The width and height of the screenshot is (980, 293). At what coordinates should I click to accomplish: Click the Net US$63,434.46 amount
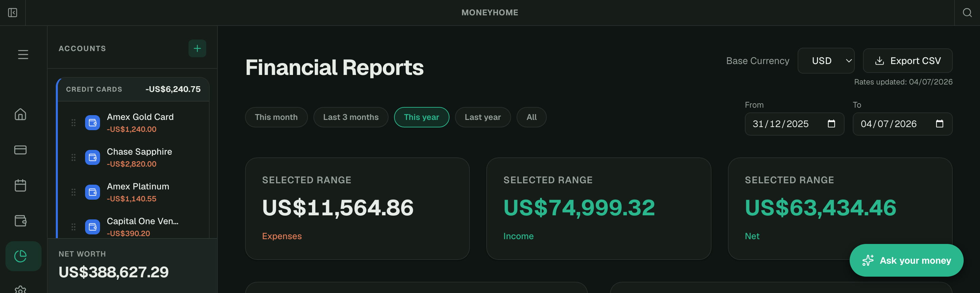pos(821,207)
